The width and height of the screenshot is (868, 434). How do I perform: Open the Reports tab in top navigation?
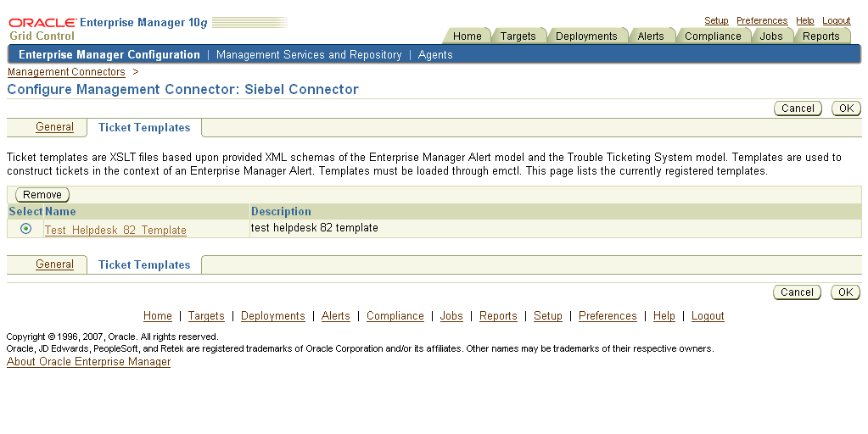pos(821,36)
